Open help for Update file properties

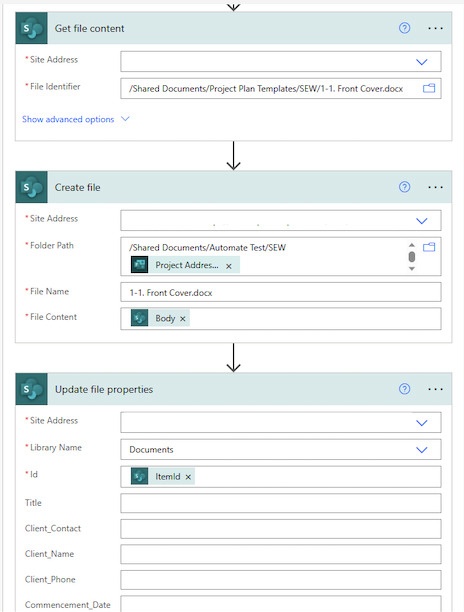(x=405, y=389)
